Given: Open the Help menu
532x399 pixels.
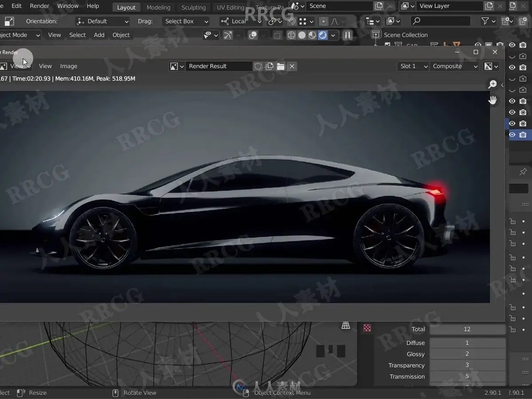Looking at the screenshot, I should (93, 6).
